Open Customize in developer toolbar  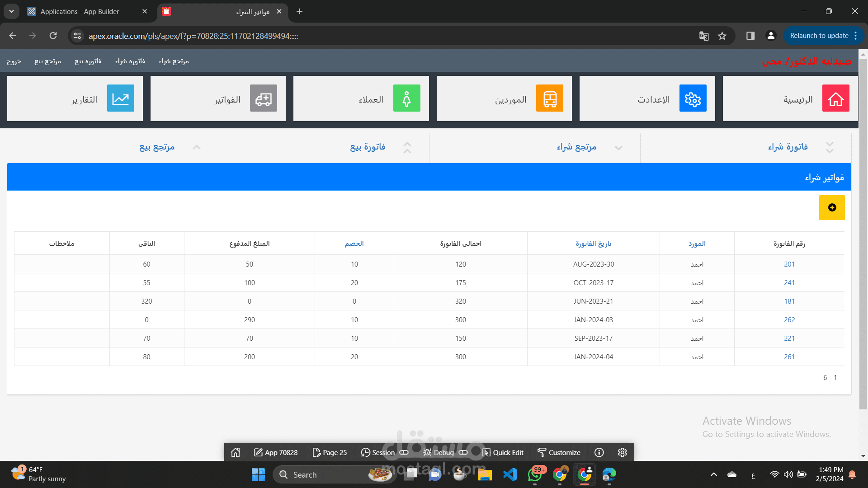pos(559,452)
